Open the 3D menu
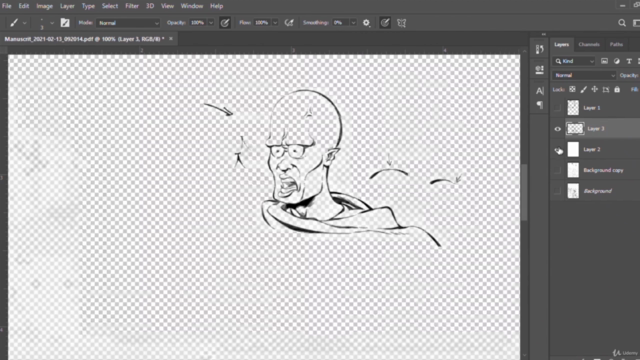This screenshot has height=360, width=640. (x=150, y=6)
